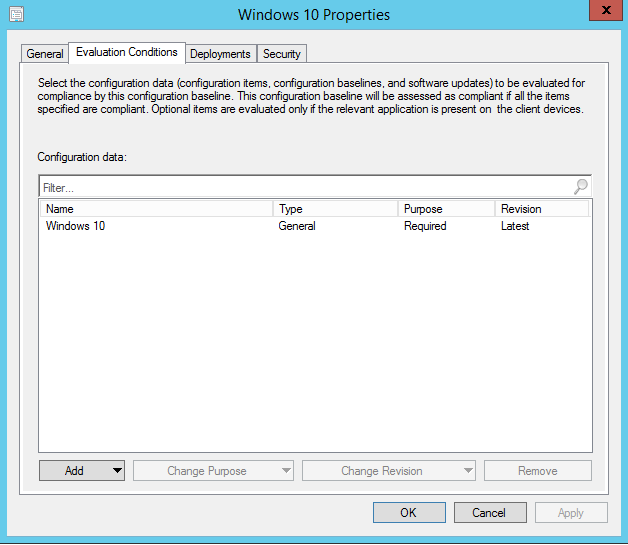This screenshot has width=628, height=545.
Task: Open the Deployments tab
Action: (220, 54)
